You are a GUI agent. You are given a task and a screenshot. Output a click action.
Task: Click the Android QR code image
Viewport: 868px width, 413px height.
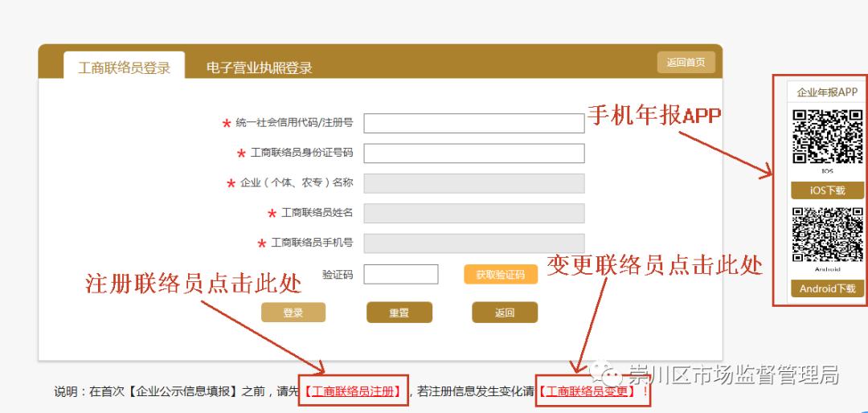coord(827,234)
